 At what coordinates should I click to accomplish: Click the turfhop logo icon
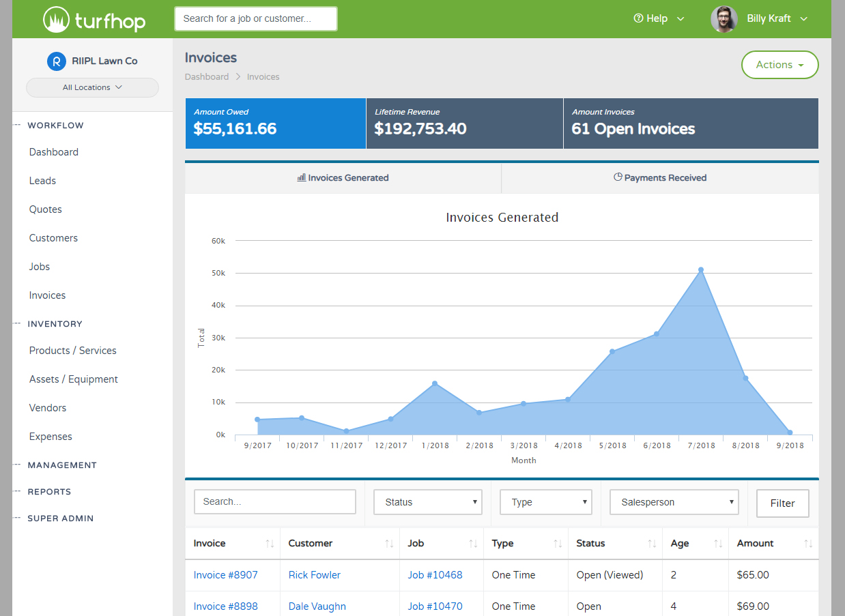coord(56,20)
